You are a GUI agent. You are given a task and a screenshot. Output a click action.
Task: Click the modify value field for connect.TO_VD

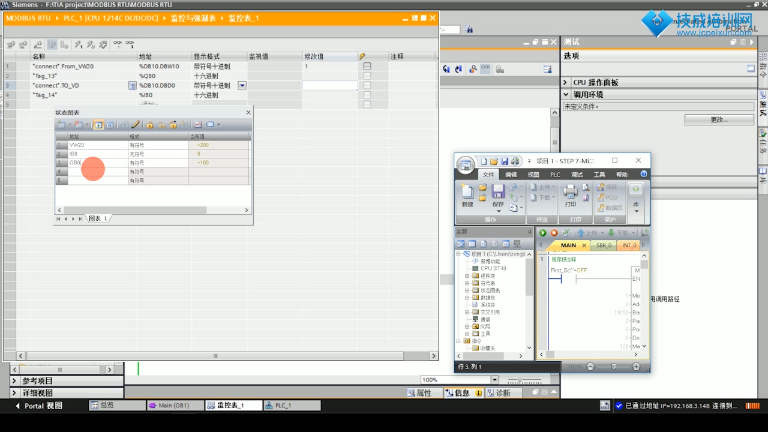click(x=330, y=85)
